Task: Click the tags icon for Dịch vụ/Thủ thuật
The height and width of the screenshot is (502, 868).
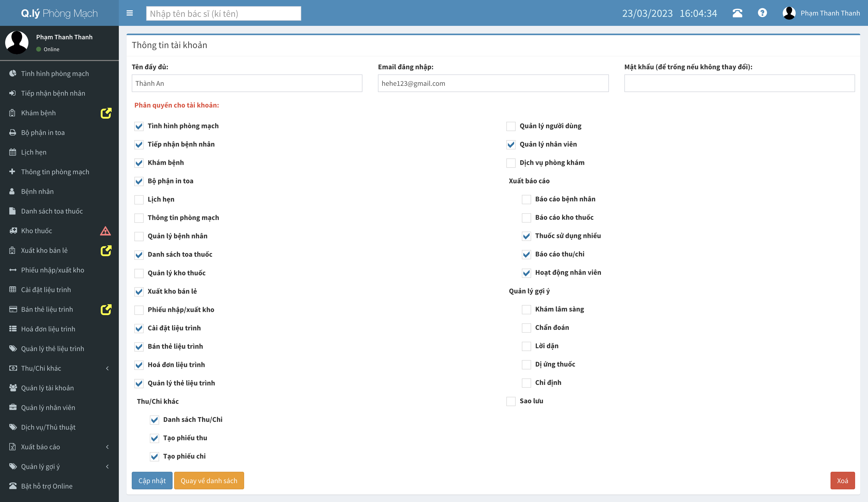Action: click(13, 427)
